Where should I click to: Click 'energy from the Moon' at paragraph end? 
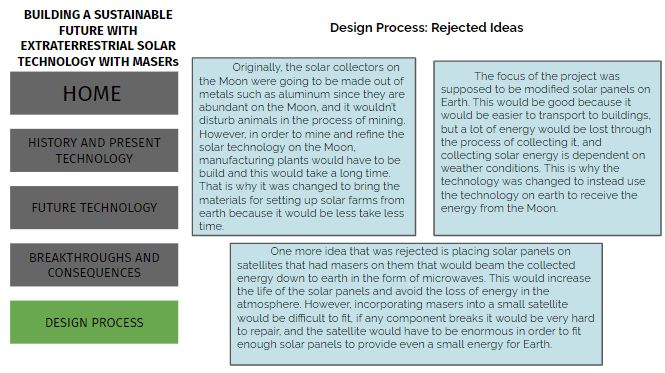[498, 208]
